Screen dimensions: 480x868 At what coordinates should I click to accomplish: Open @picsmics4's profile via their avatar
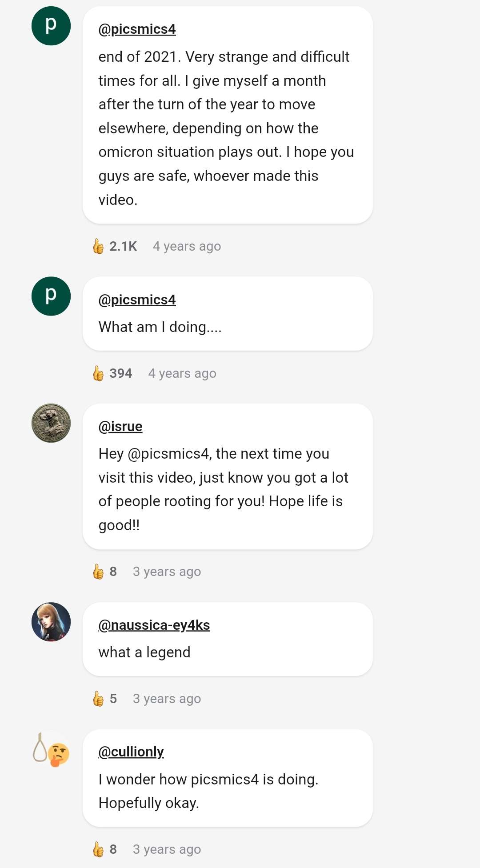click(x=51, y=26)
